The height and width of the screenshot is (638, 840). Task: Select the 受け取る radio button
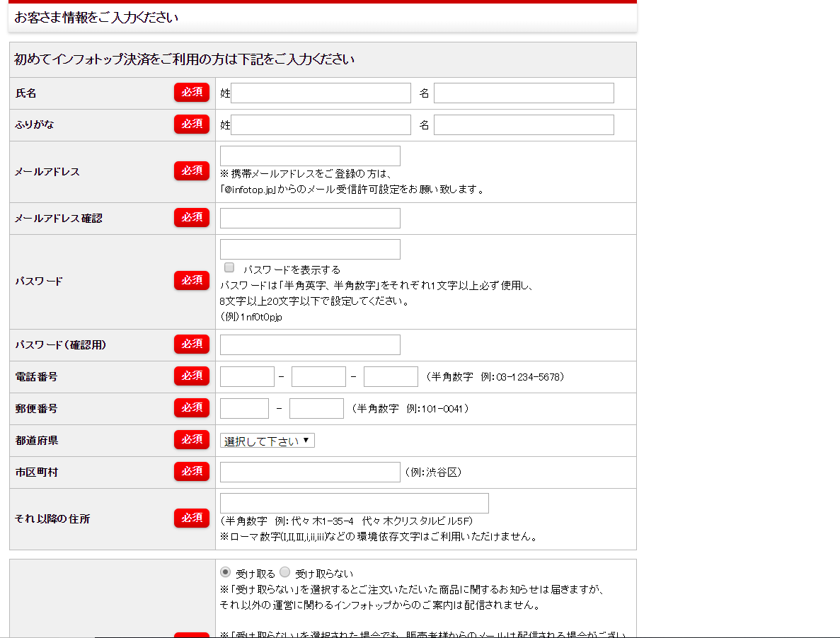[x=226, y=572]
